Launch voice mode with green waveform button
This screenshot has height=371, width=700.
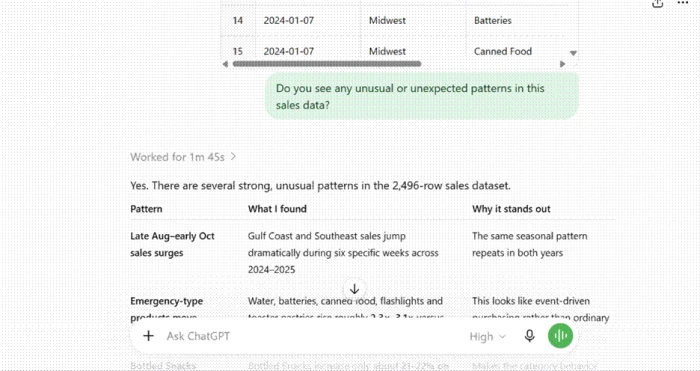[x=560, y=335]
